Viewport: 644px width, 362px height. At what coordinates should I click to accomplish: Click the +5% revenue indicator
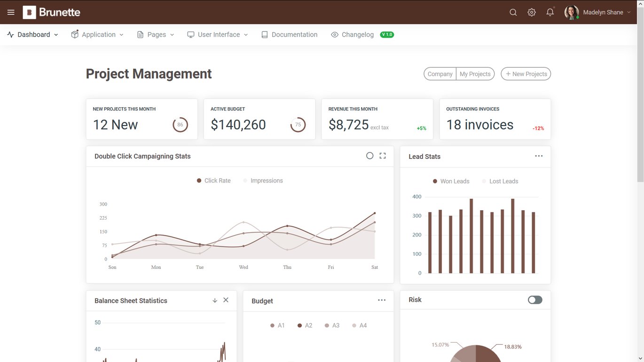click(421, 128)
